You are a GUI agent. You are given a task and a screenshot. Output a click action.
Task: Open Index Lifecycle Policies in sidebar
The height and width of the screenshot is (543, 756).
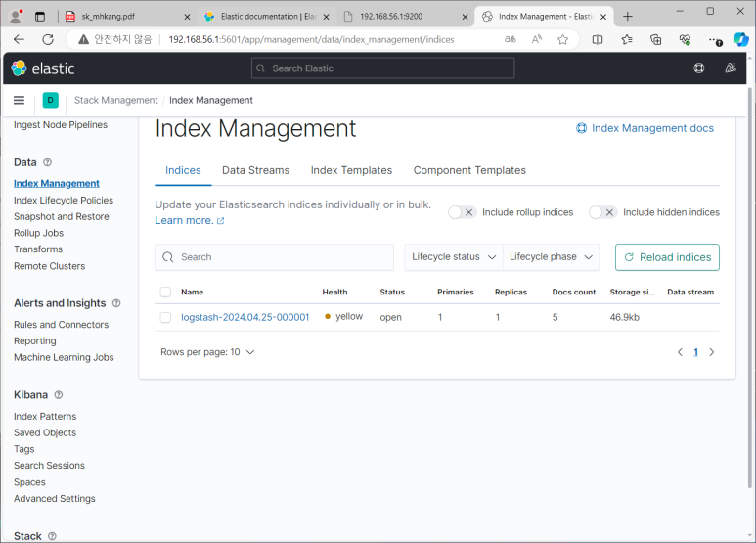coord(64,201)
